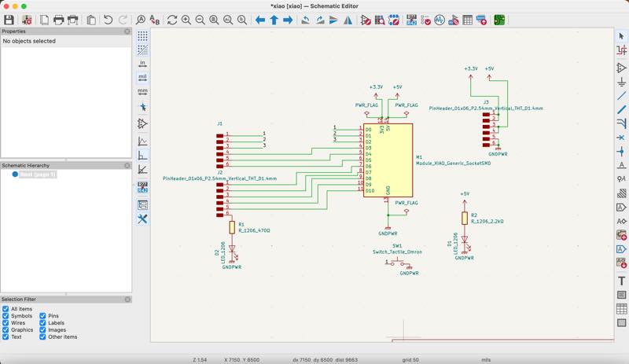
Task: Select the Add Text T tool
Action: click(621, 281)
